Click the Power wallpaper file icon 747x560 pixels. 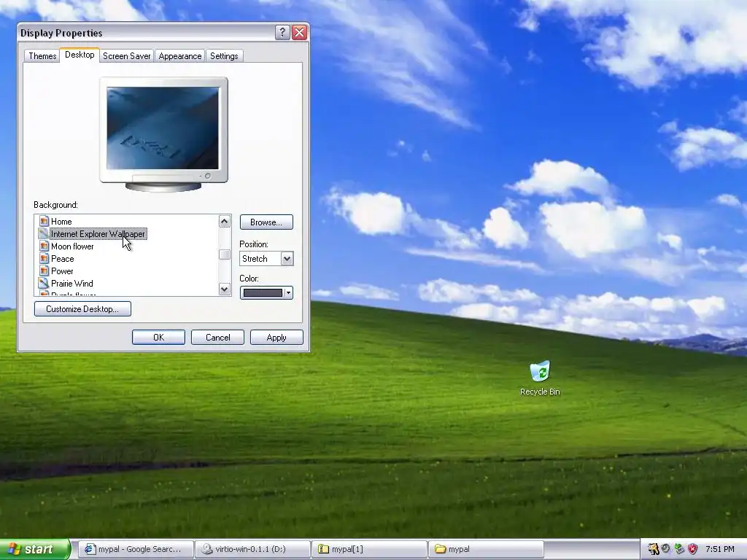[x=44, y=271]
